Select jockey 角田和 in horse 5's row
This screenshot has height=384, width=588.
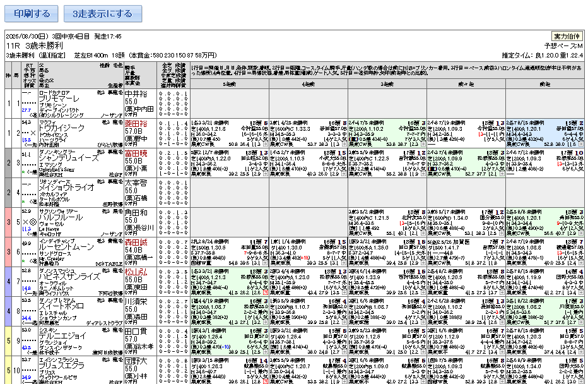pos(136,212)
